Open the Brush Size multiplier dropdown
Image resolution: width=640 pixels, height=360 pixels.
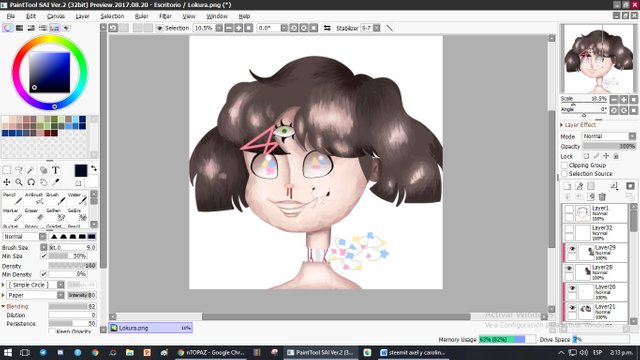[x=44, y=247]
